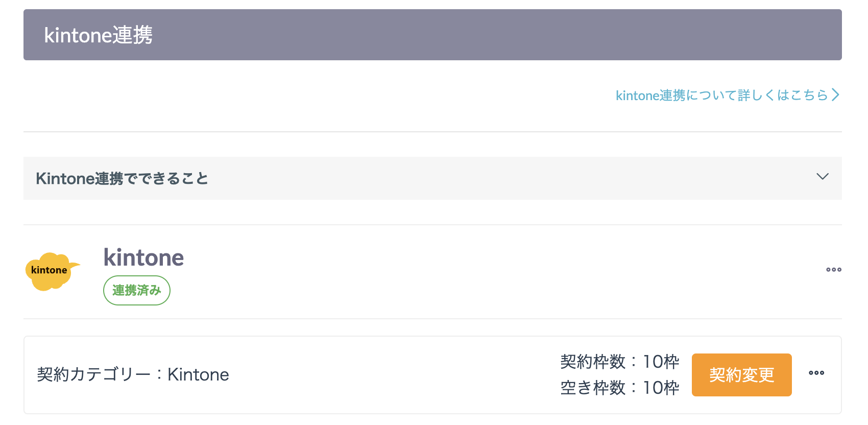Switch to the kintone連携 page header
The height and width of the screenshot is (425, 868).
pos(98,35)
